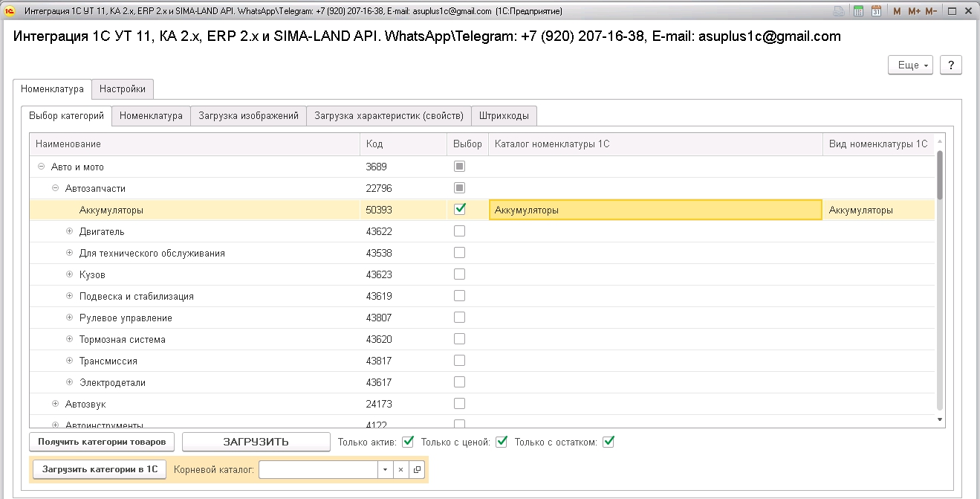Open the calculator from title bar
Viewport: 980px width, 499px height.
pyautogui.click(x=858, y=11)
